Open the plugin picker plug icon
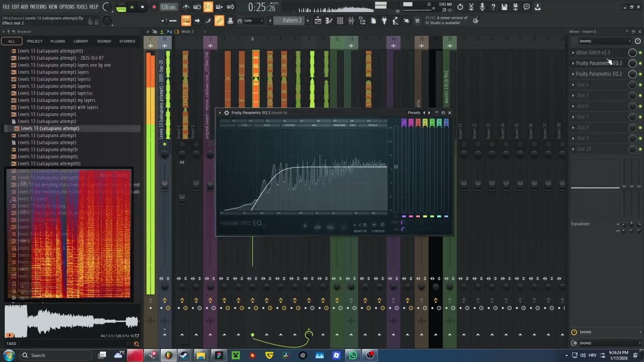 (384, 21)
